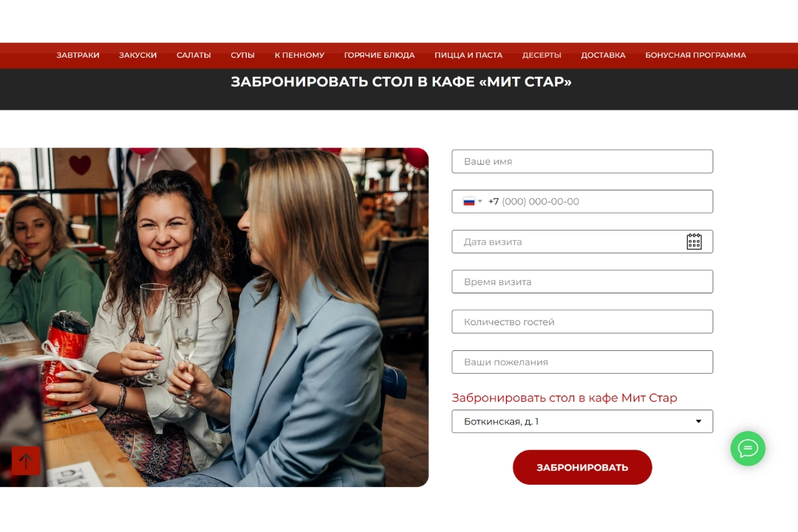Focus the Ваше имя input field

582,161
